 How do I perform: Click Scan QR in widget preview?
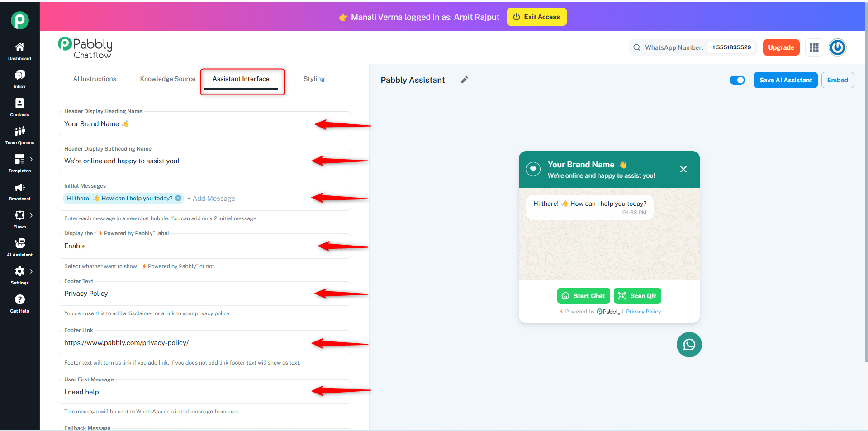(x=637, y=296)
